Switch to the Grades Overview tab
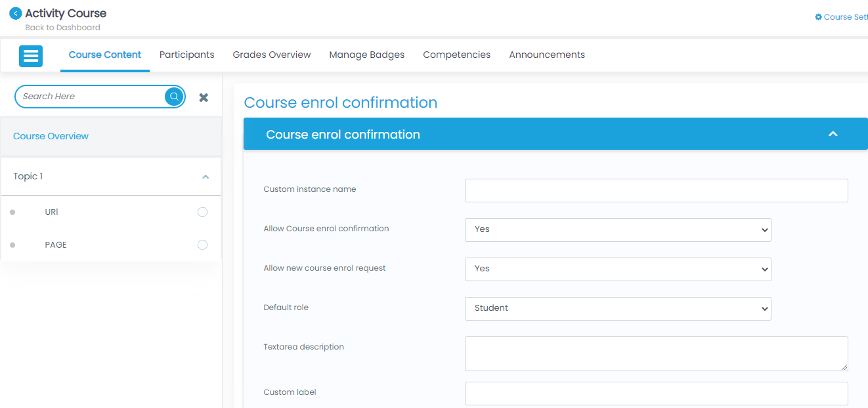Screen dimensions: 868x408 (x=272, y=55)
